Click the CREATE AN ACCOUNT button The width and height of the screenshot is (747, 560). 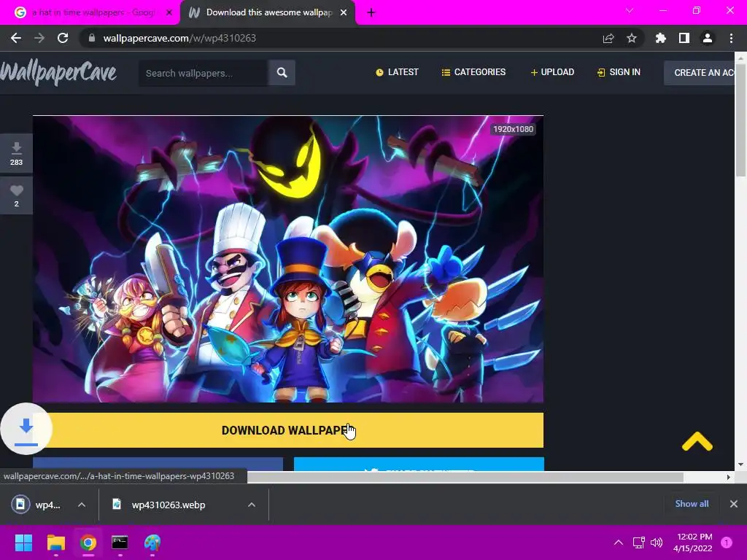pyautogui.click(x=700, y=73)
